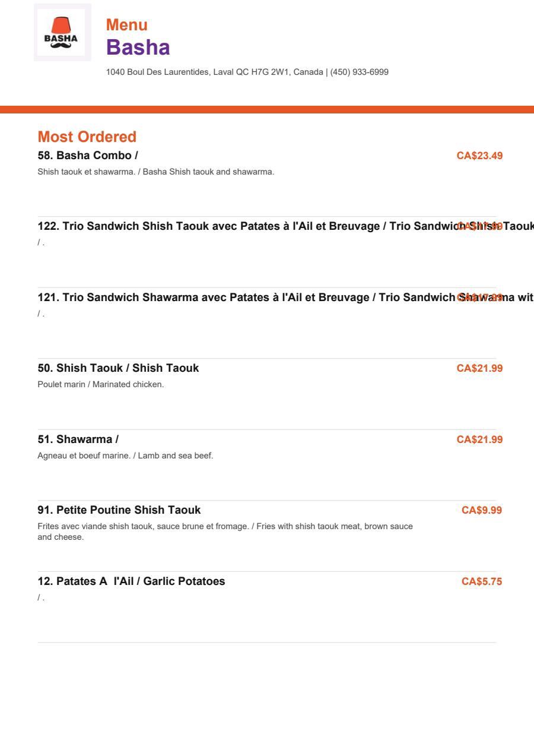
Task: Click the Basha fez logo image
Action: [62, 32]
